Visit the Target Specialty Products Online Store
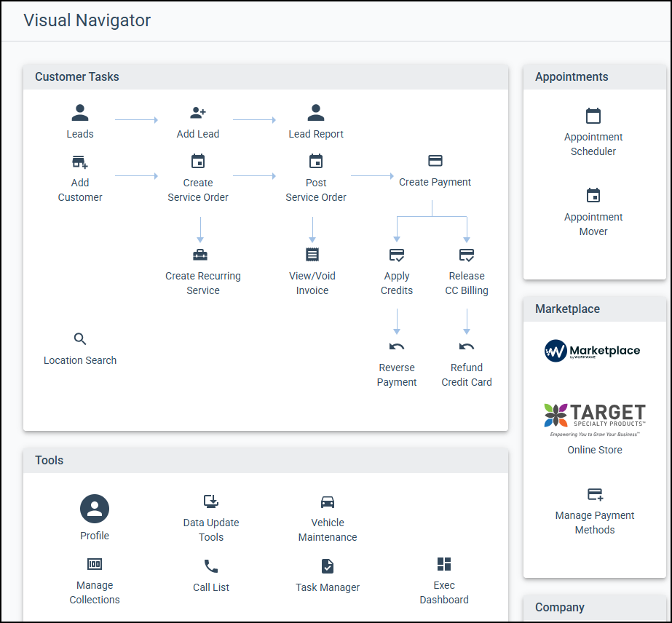 point(594,418)
